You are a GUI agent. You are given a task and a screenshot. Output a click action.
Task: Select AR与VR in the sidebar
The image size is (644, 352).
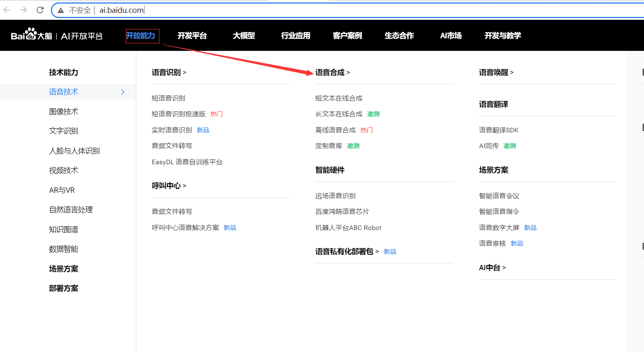(62, 190)
